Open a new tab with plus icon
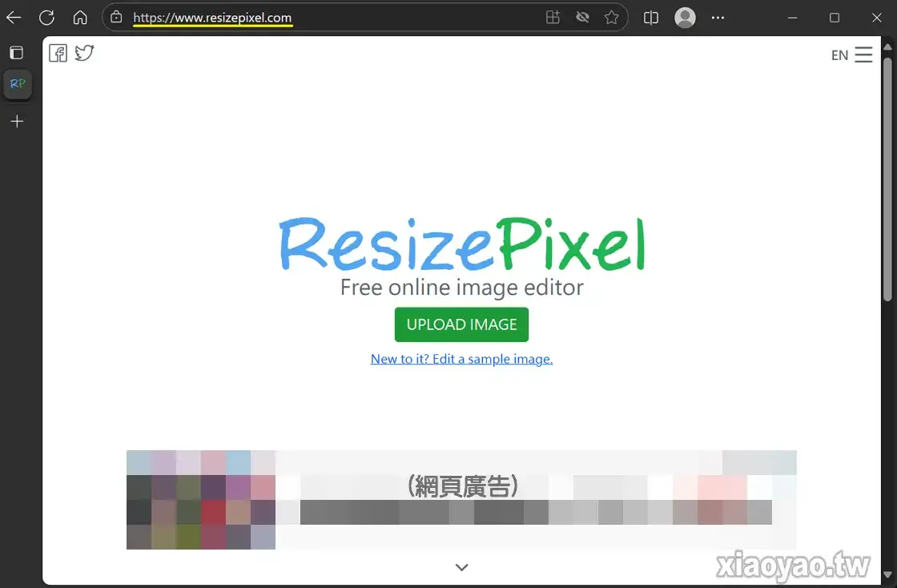Viewport: 897px width, 588px height. pyautogui.click(x=17, y=121)
